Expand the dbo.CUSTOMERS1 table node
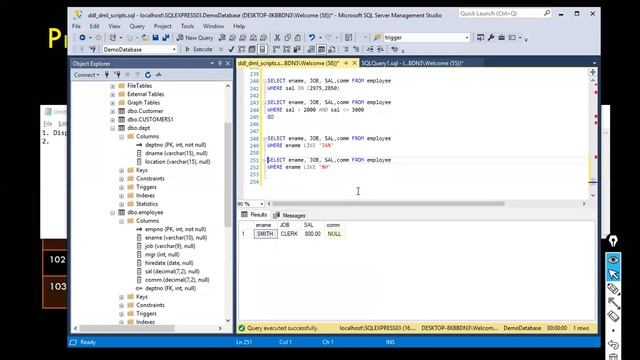This screenshot has width=640, height=360. [113, 120]
